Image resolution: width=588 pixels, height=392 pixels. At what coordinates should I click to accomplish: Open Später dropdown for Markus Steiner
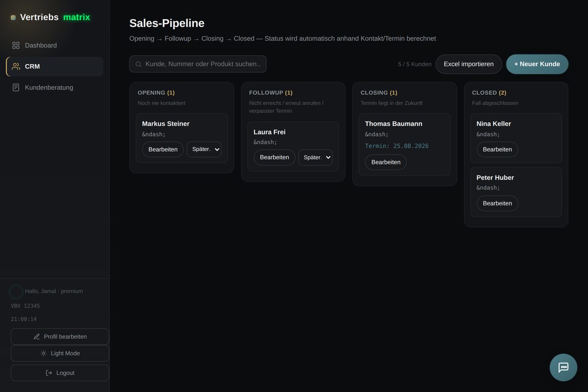coord(204,149)
